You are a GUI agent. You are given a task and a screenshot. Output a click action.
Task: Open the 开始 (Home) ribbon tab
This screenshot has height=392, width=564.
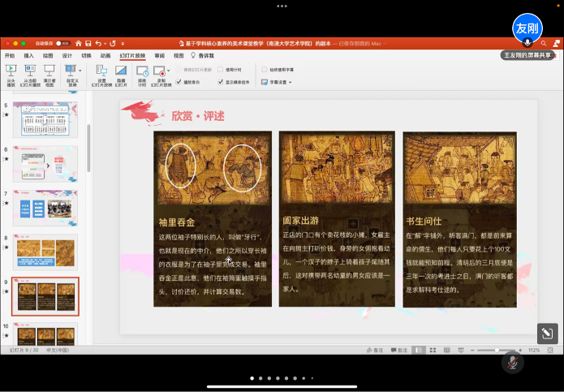[10, 56]
